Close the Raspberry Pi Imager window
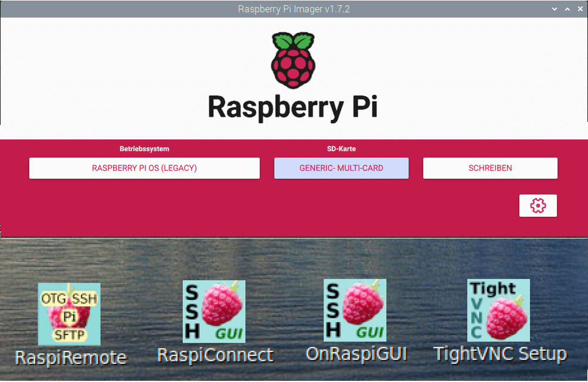Image resolution: width=588 pixels, height=382 pixels. (580, 9)
